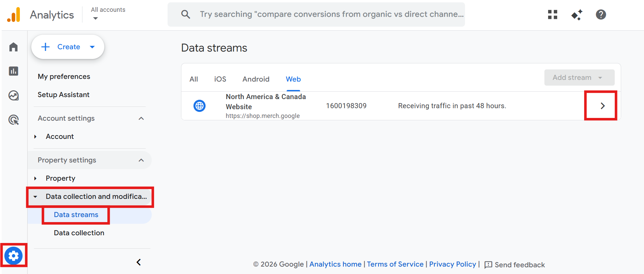
Task: Click into the Analytics search field
Action: click(x=316, y=14)
